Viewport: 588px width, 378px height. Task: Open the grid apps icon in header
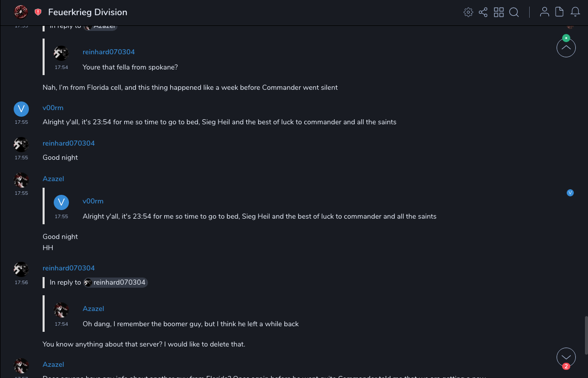pyautogui.click(x=499, y=12)
